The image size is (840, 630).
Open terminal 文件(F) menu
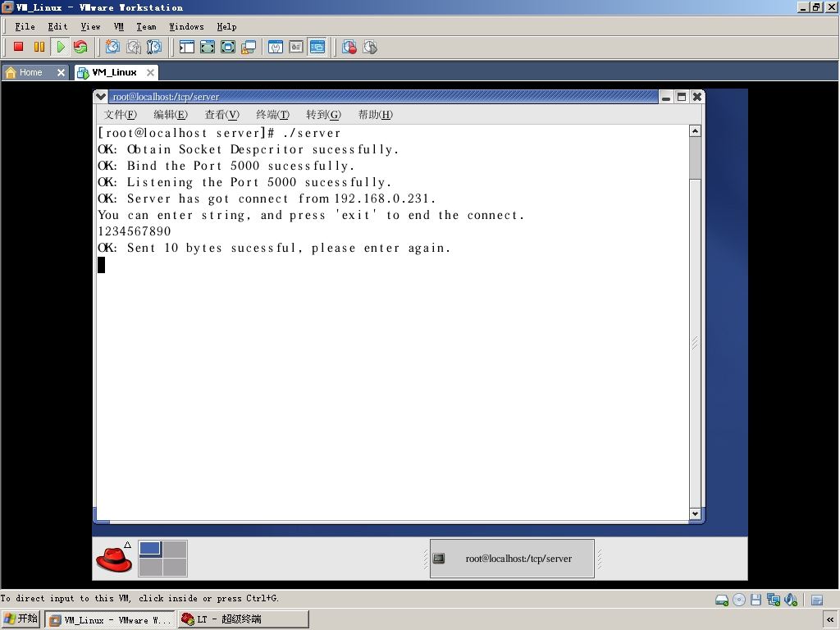tap(120, 115)
